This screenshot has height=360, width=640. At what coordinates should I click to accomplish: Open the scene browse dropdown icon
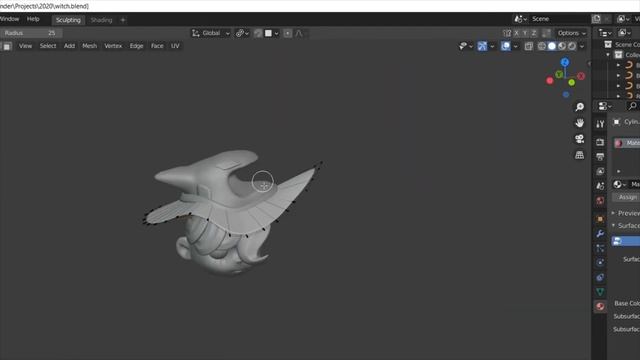point(520,19)
